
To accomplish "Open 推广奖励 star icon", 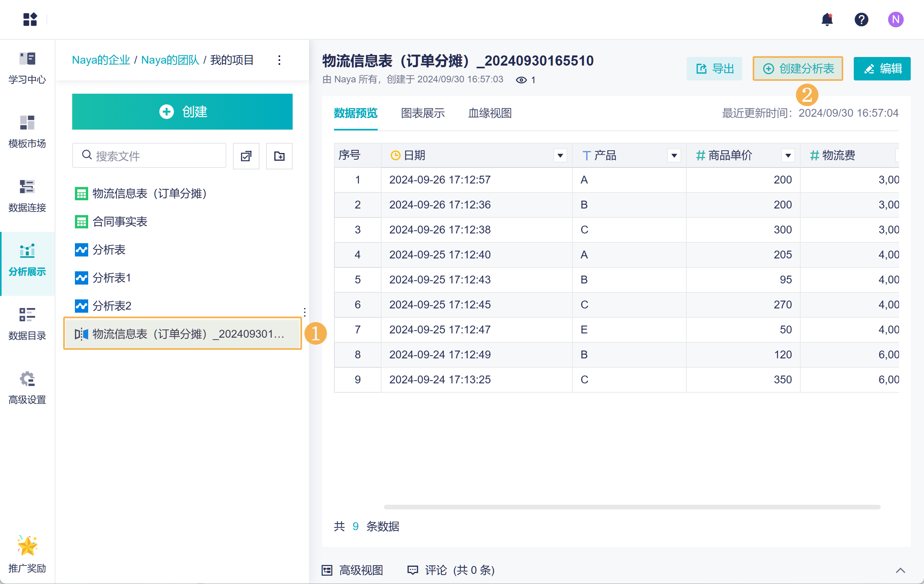I will pos(27,545).
